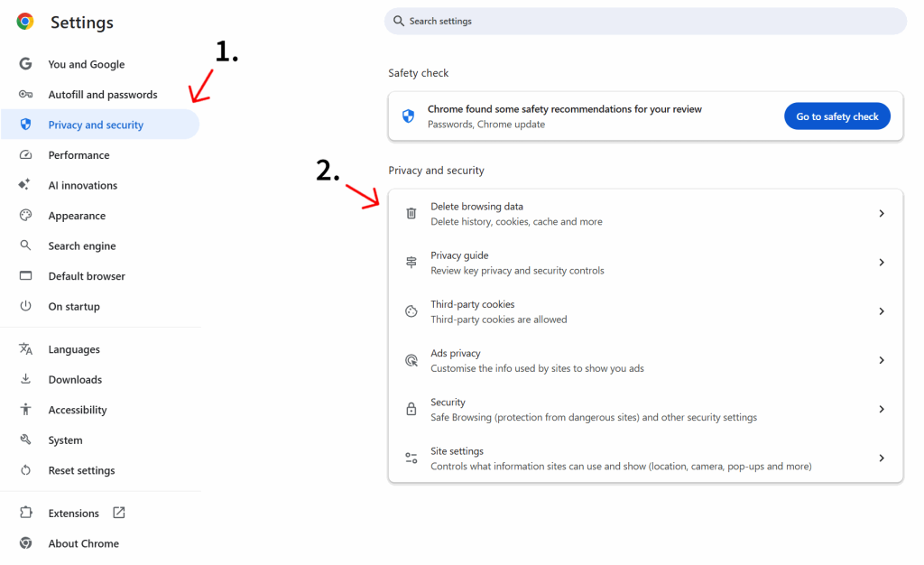Click the Third-party cookies row title
This screenshot has height=565, width=924.
click(x=472, y=304)
